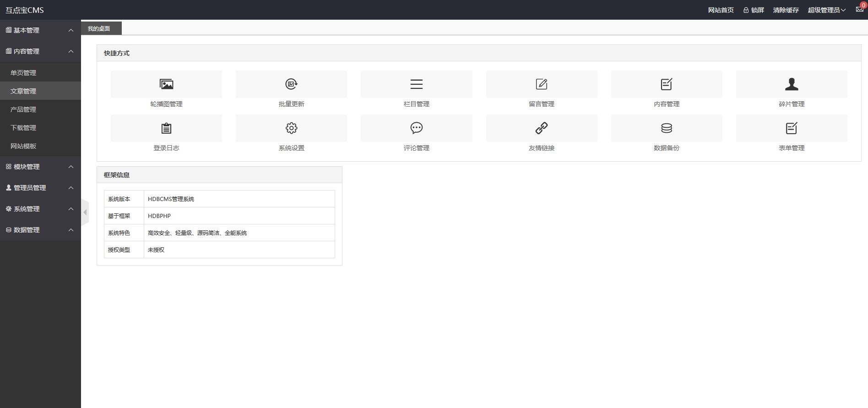This screenshot has width=868, height=408.
Task: Click the 留言管理 message edit icon
Action: click(x=542, y=84)
